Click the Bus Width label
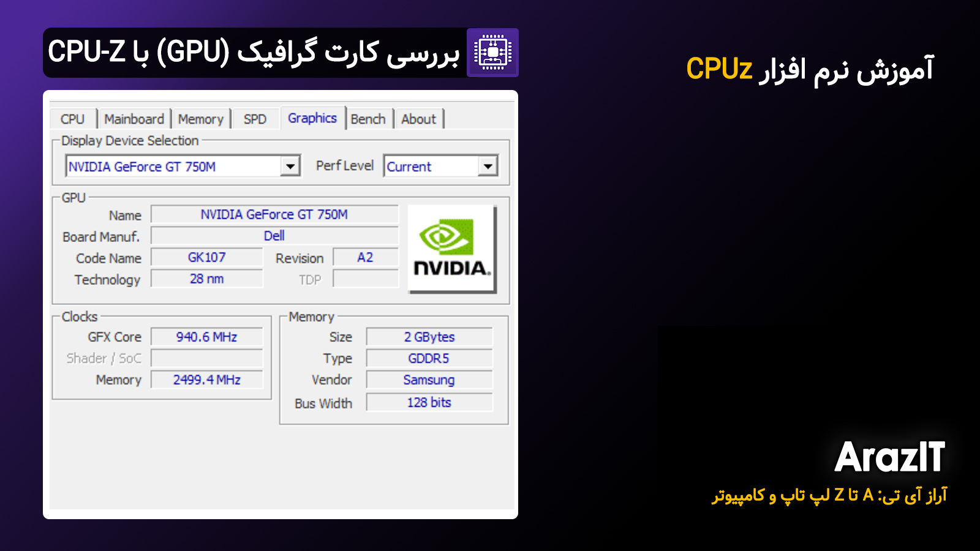Image resolution: width=980 pixels, height=551 pixels. click(323, 403)
